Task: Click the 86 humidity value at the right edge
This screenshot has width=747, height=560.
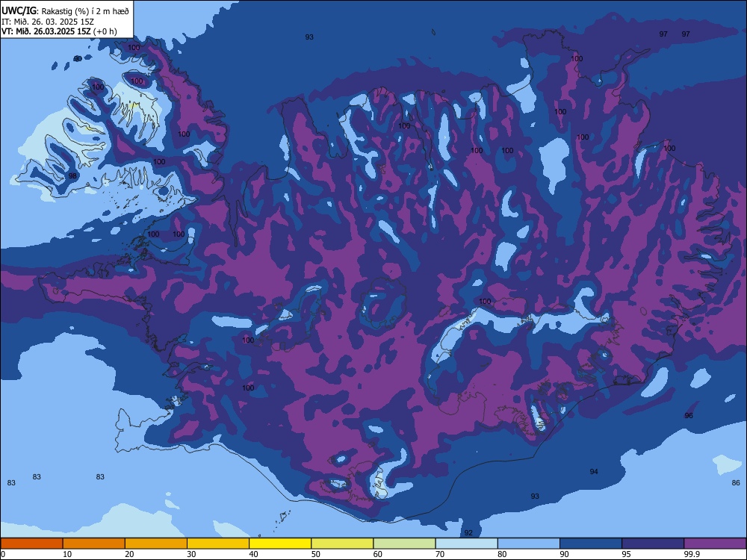Action: (736, 483)
